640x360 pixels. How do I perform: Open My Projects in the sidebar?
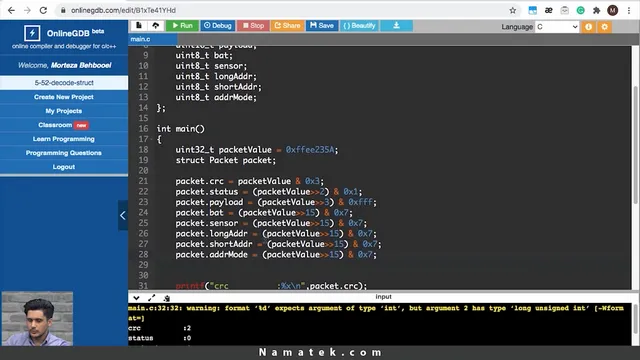coord(64,111)
